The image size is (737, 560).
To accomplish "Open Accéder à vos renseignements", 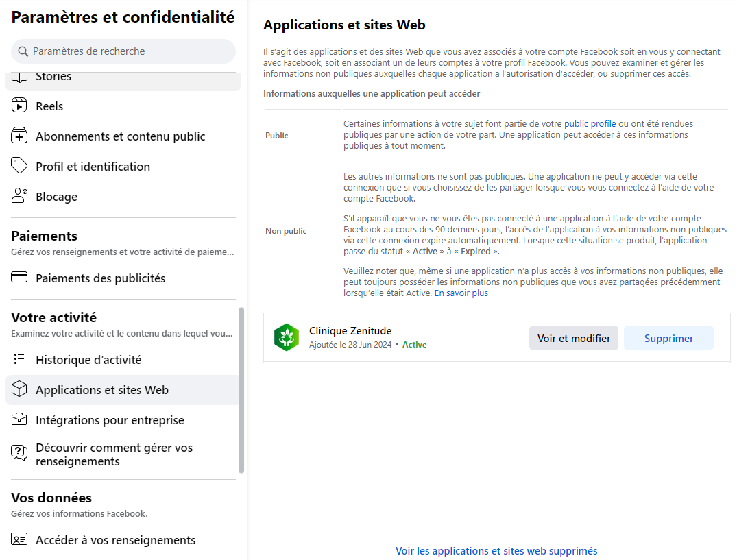I will (x=115, y=540).
